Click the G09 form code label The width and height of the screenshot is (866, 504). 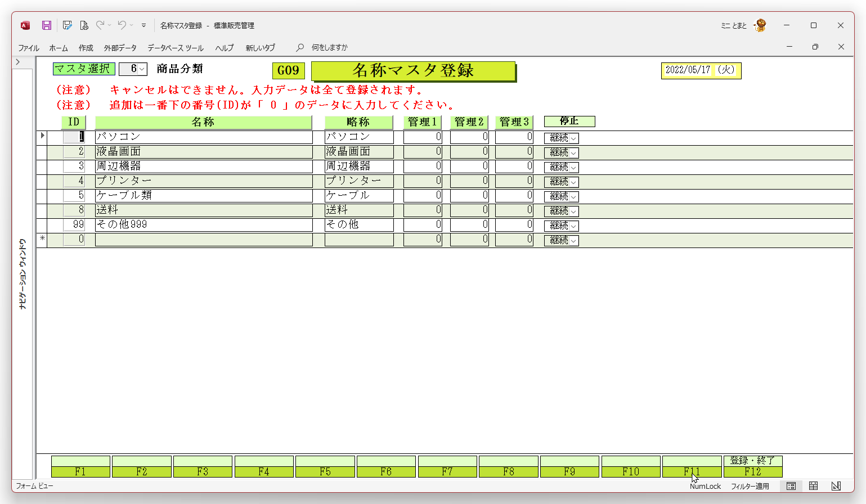289,71
